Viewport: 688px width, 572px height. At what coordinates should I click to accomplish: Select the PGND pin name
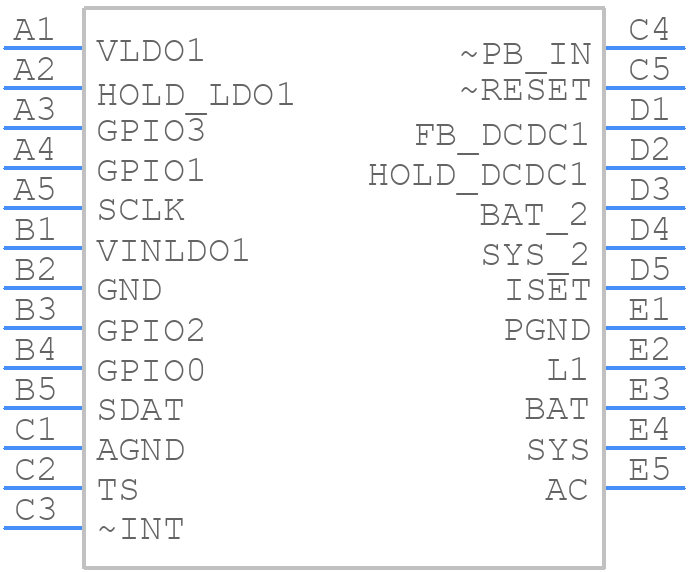[547, 329]
